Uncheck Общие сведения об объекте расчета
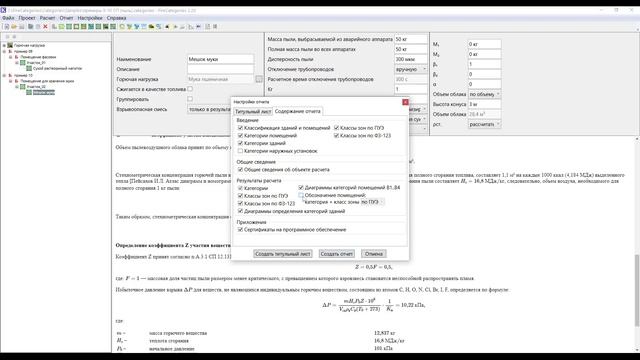 point(240,169)
